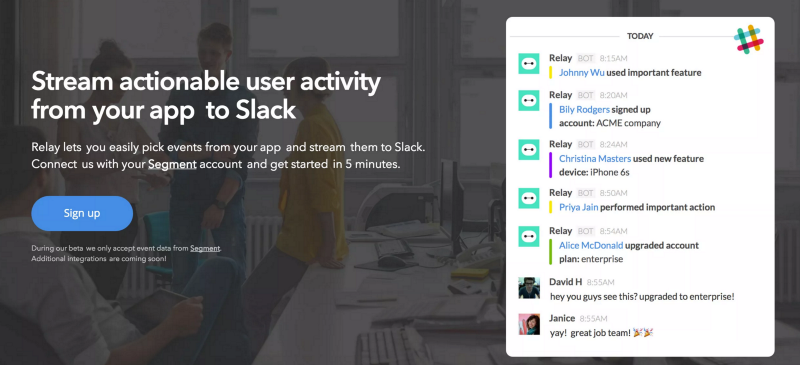
Task: Click the purple bar beside the Christina Masters message
Action: [x=551, y=165]
